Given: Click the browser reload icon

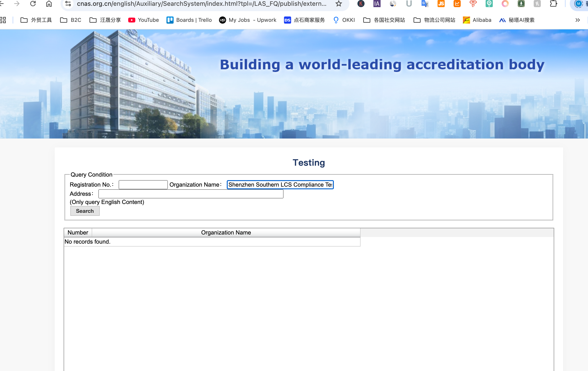Looking at the screenshot, I should coord(33,4).
